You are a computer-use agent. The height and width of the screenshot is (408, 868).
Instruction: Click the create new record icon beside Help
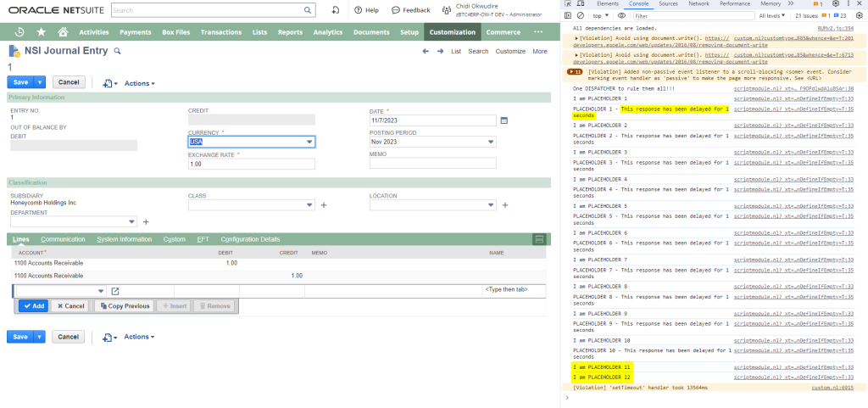tap(336, 10)
